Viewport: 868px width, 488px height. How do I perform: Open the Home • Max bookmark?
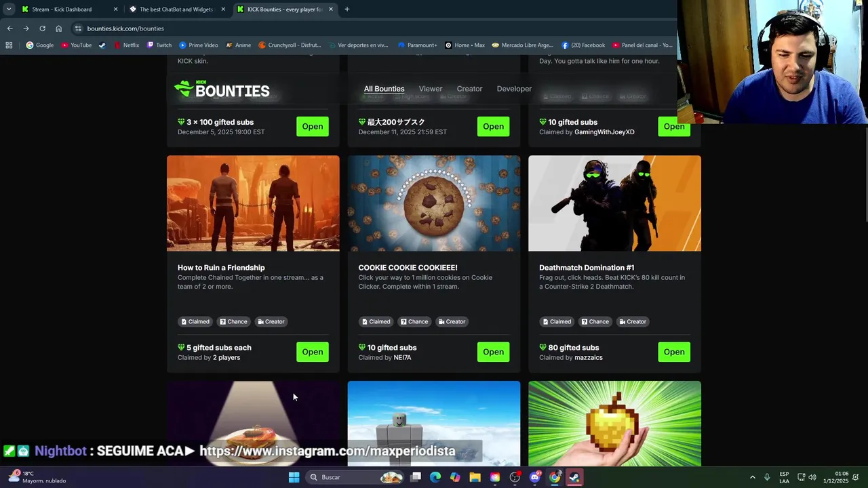click(465, 45)
